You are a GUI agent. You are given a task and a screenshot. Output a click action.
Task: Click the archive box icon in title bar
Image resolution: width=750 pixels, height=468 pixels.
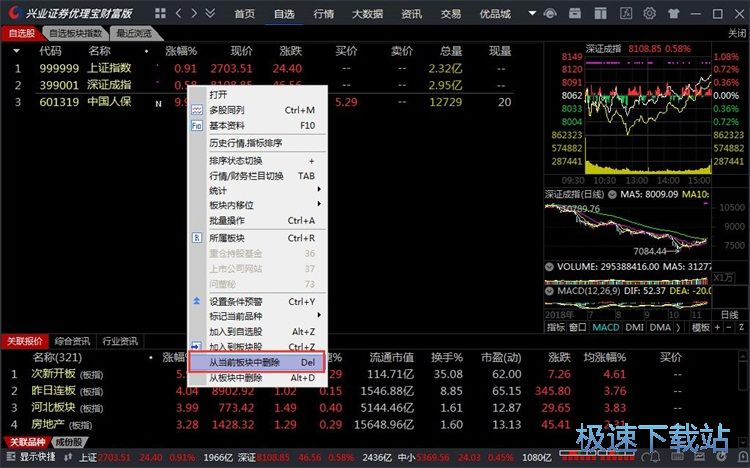click(575, 13)
